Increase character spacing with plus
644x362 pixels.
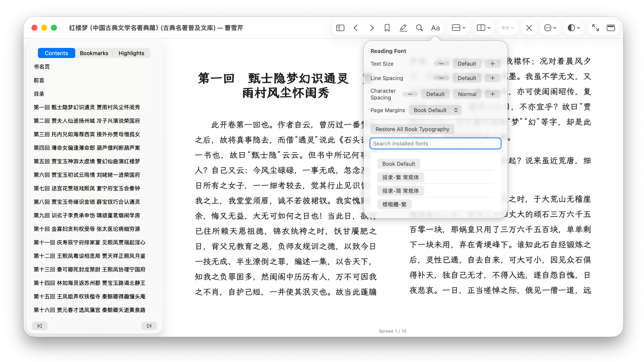click(x=492, y=94)
